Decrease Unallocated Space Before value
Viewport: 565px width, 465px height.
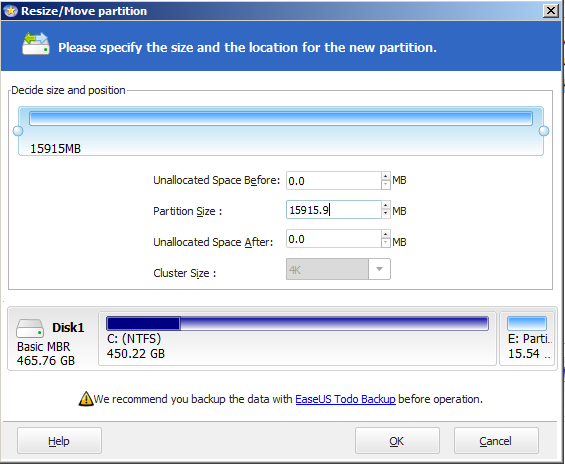[x=386, y=185]
